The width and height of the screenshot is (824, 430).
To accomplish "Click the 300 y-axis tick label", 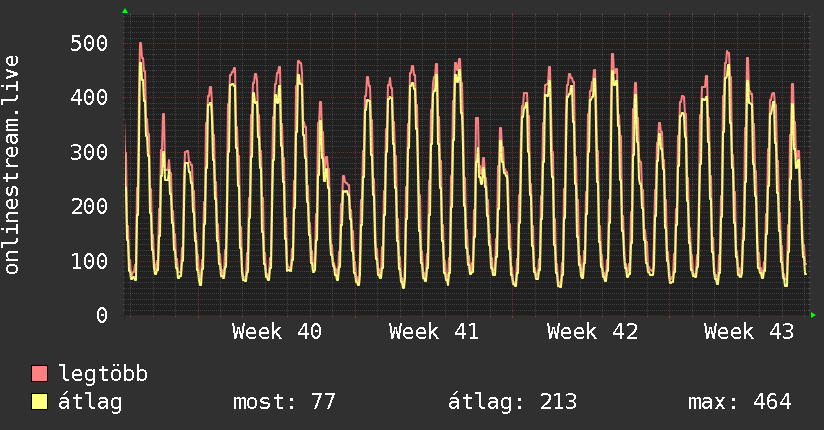I will [x=89, y=152].
